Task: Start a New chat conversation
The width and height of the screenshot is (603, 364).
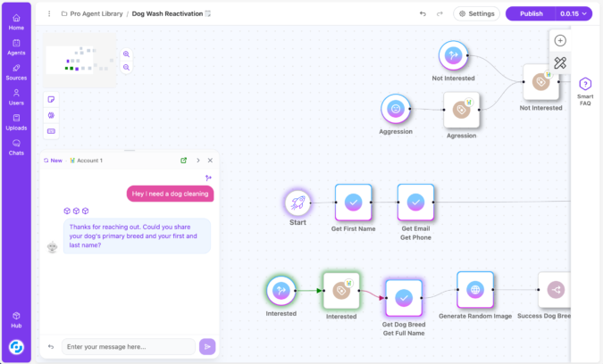Action: point(52,161)
